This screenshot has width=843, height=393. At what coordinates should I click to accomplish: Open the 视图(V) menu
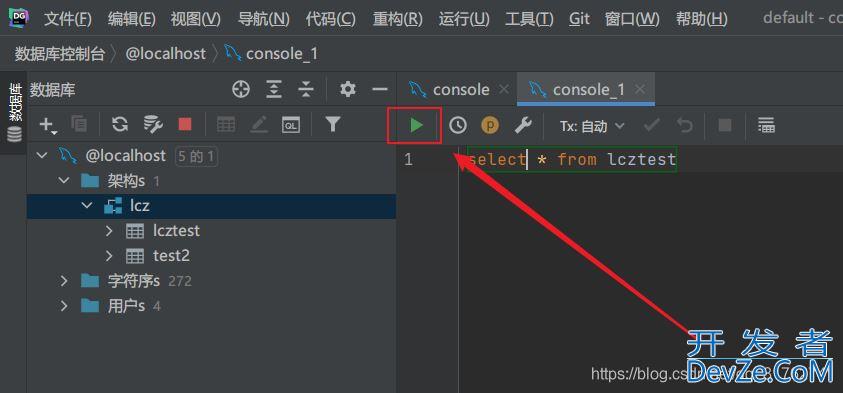click(x=196, y=19)
